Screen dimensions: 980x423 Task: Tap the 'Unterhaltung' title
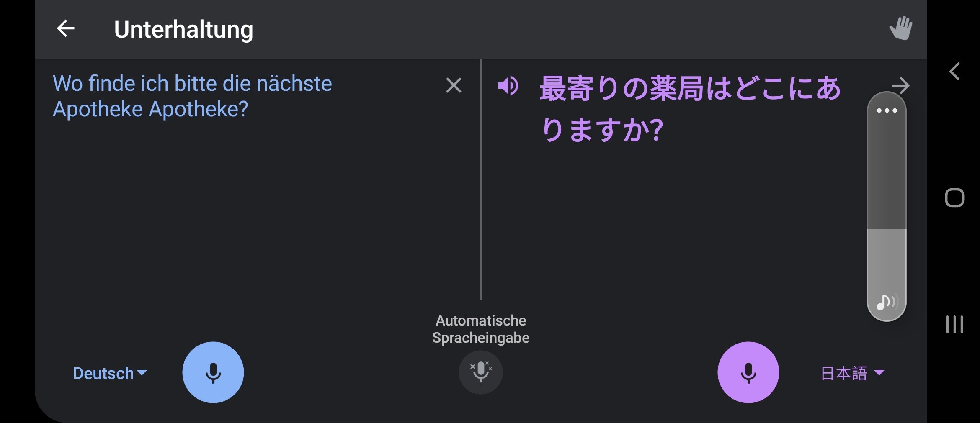(183, 29)
